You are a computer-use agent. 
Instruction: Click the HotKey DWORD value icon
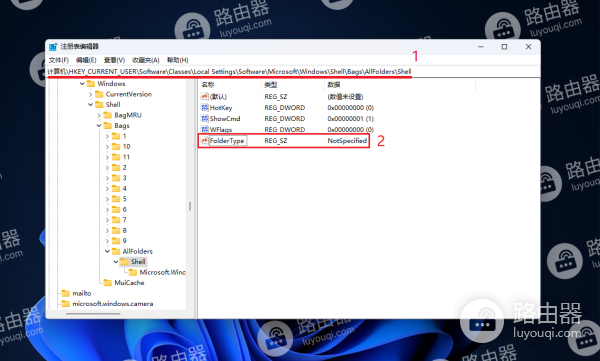pyautogui.click(x=204, y=108)
